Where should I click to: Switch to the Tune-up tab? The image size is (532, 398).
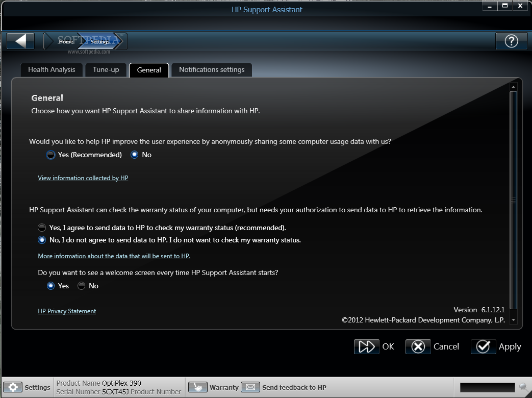[106, 69]
